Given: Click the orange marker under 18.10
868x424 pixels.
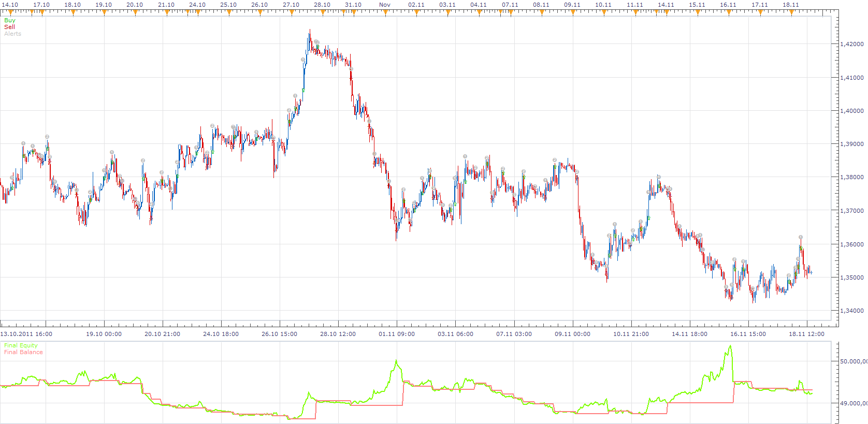Looking at the screenshot, I should coord(73,12).
